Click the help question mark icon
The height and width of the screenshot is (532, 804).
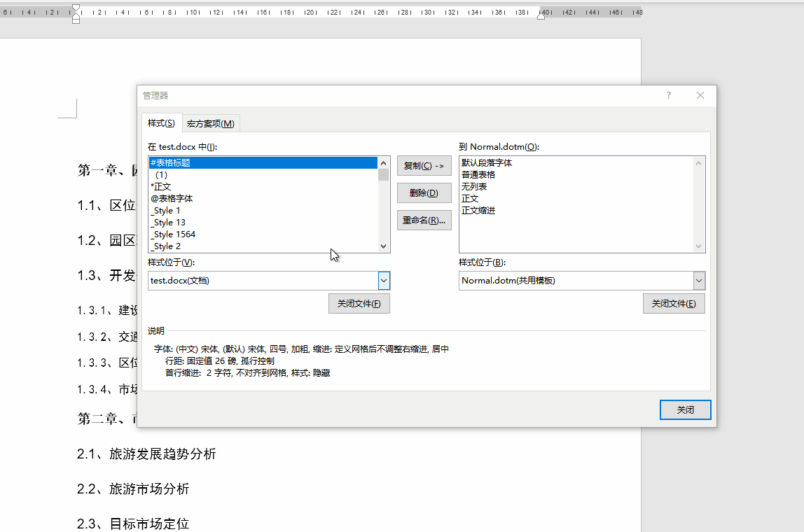coord(668,95)
